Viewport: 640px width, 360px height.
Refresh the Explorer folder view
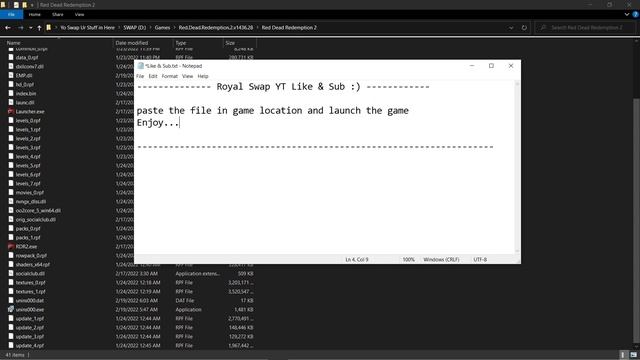(524, 28)
